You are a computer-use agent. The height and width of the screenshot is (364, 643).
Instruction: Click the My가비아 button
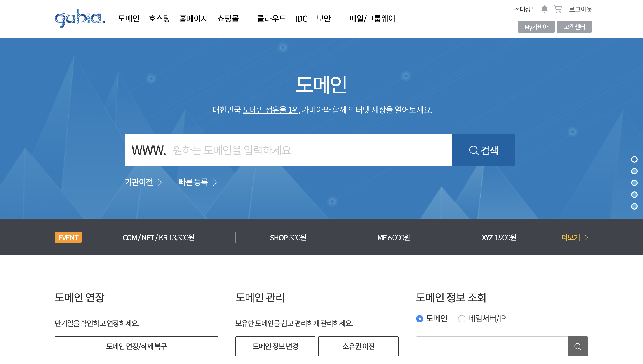pos(536,27)
